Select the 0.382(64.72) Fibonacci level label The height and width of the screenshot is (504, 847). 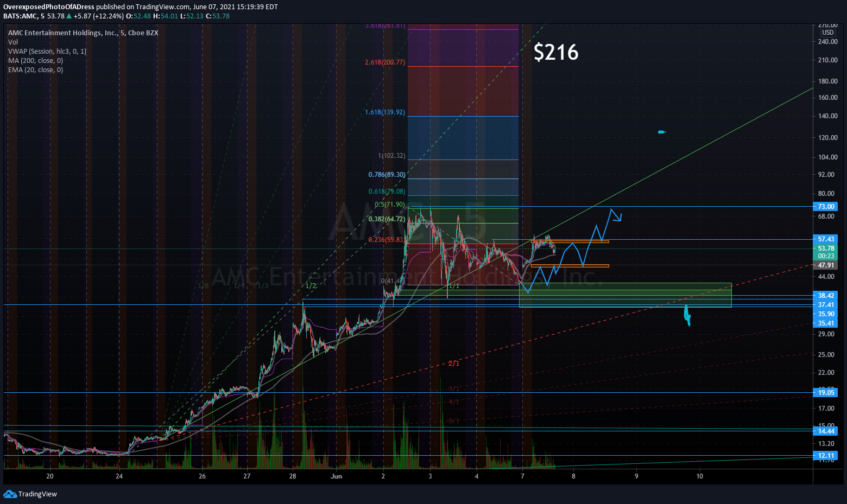coord(387,219)
